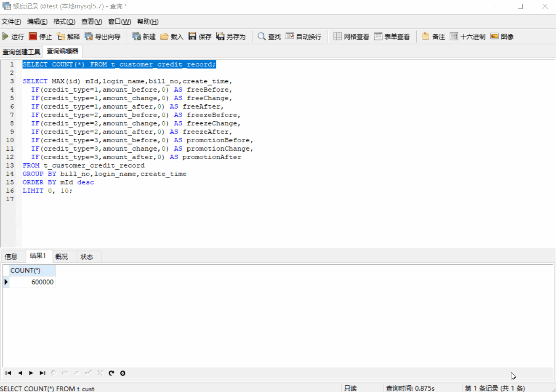Click the highlighted SELECT COUNT(*) statement
Image resolution: width=556 pixels, height=392 pixels.
coord(119,64)
